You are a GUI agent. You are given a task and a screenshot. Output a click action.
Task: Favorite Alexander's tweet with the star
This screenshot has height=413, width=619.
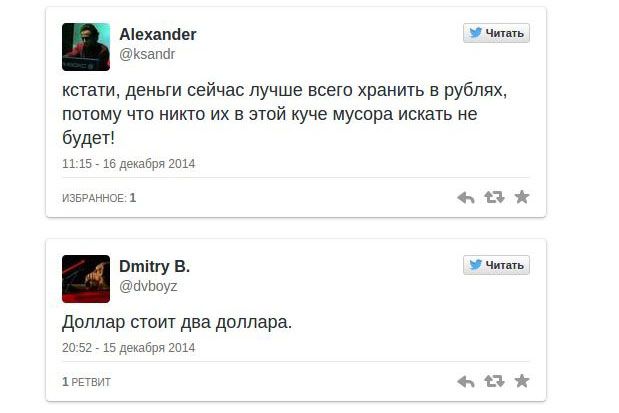coord(522,198)
